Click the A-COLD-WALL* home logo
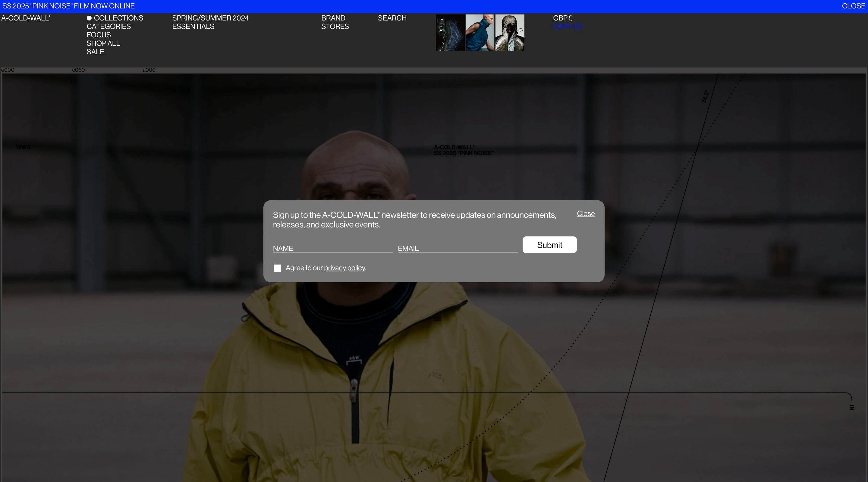 (26, 18)
